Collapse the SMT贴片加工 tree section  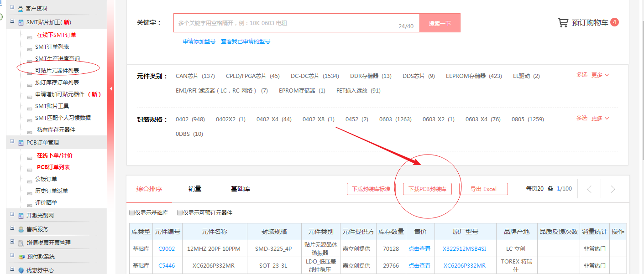coord(12,21)
